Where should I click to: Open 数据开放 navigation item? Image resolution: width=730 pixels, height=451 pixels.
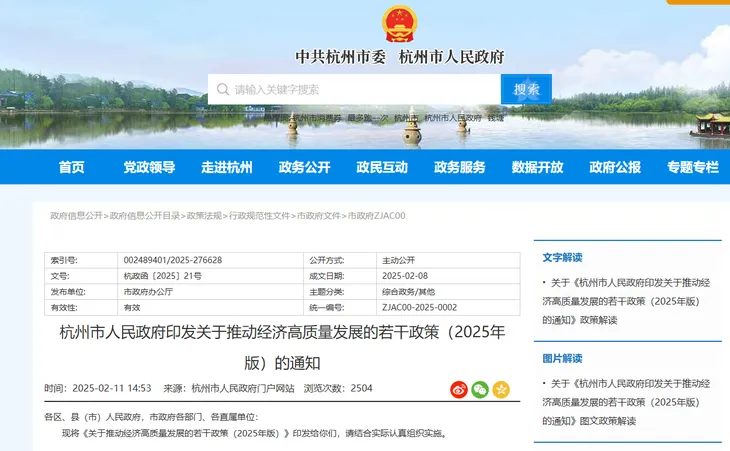click(537, 167)
